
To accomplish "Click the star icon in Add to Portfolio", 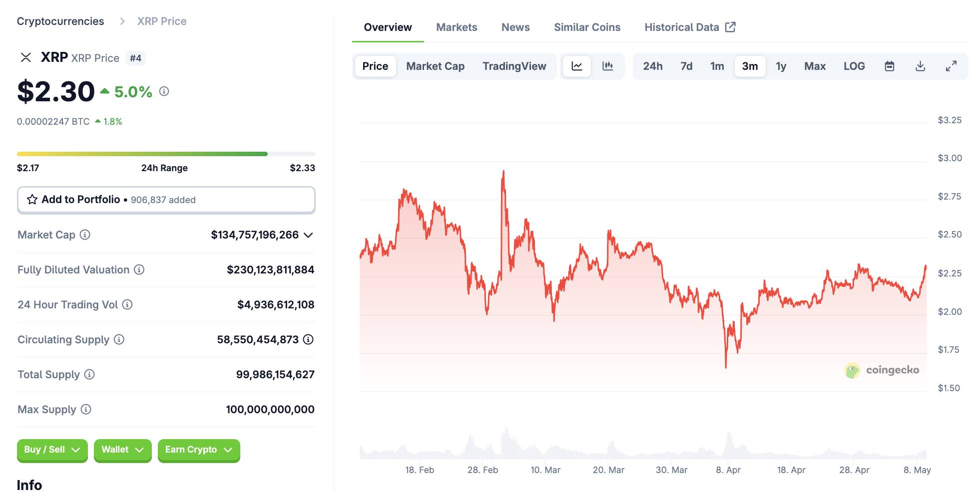I will [x=32, y=200].
